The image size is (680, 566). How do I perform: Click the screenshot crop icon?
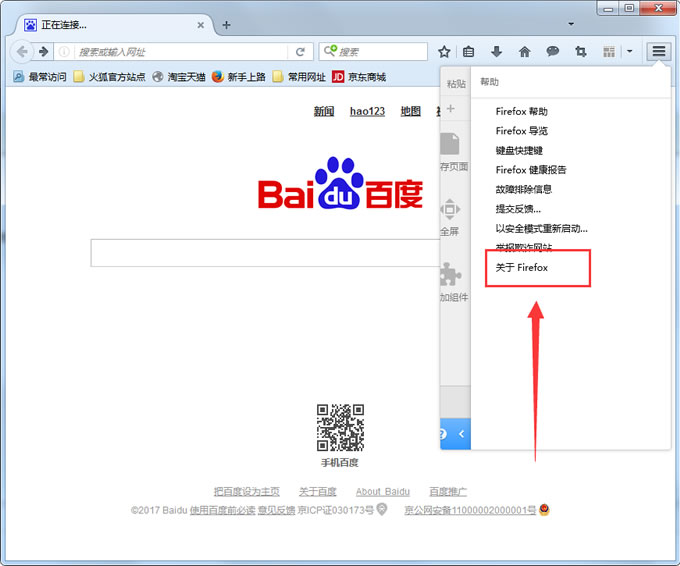[581, 52]
